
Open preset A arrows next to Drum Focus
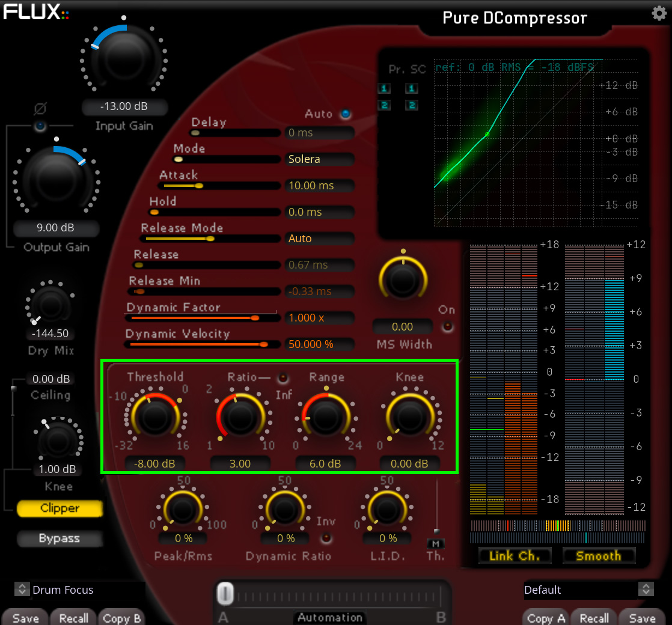coord(22,589)
